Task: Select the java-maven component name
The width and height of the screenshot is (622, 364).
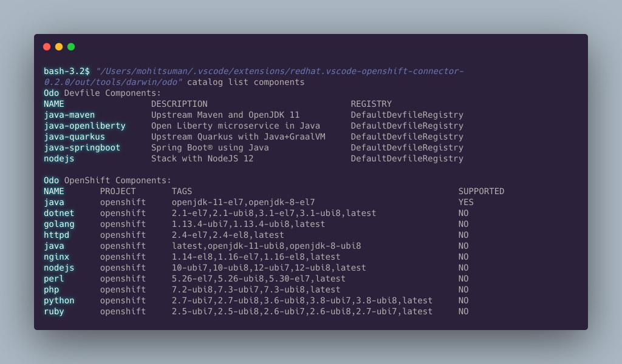Action: point(69,115)
